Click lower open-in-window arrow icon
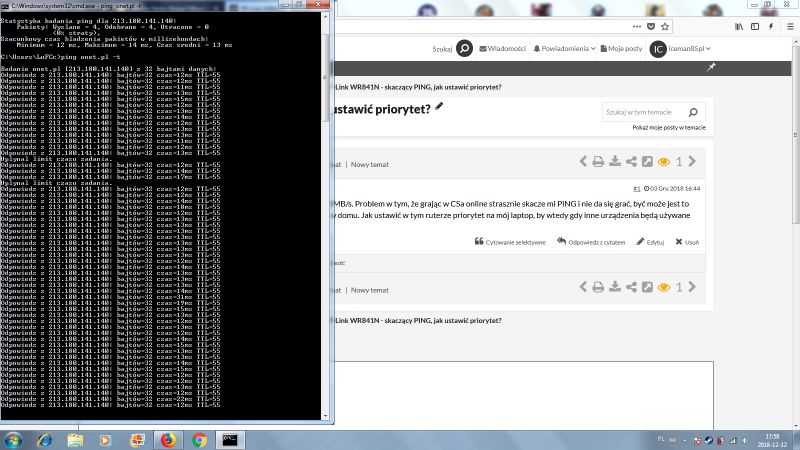 tap(647, 287)
